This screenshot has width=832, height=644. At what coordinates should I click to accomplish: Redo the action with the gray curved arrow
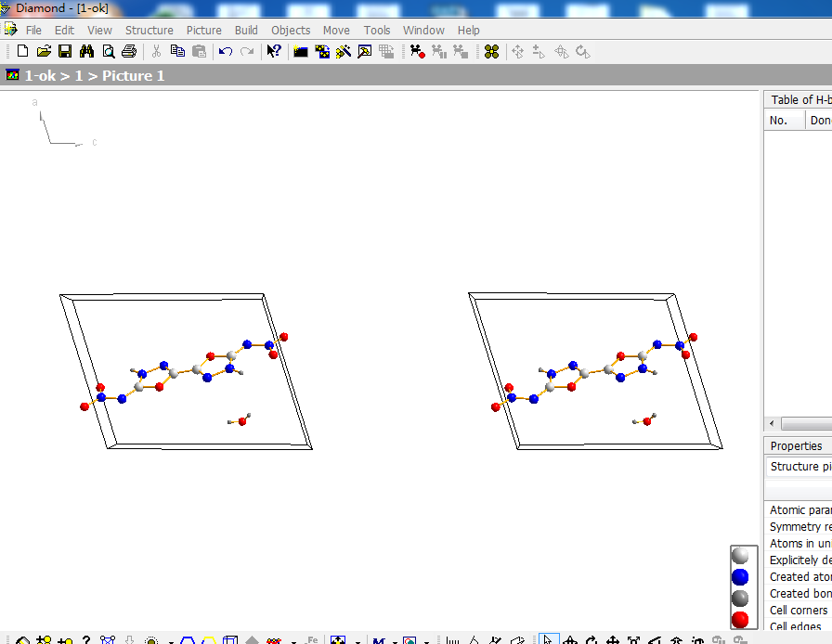click(247, 51)
